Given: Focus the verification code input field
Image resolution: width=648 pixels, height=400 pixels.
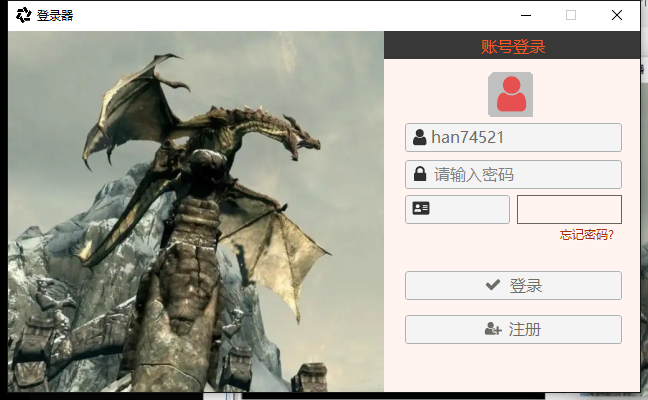Looking at the screenshot, I should point(457,210).
